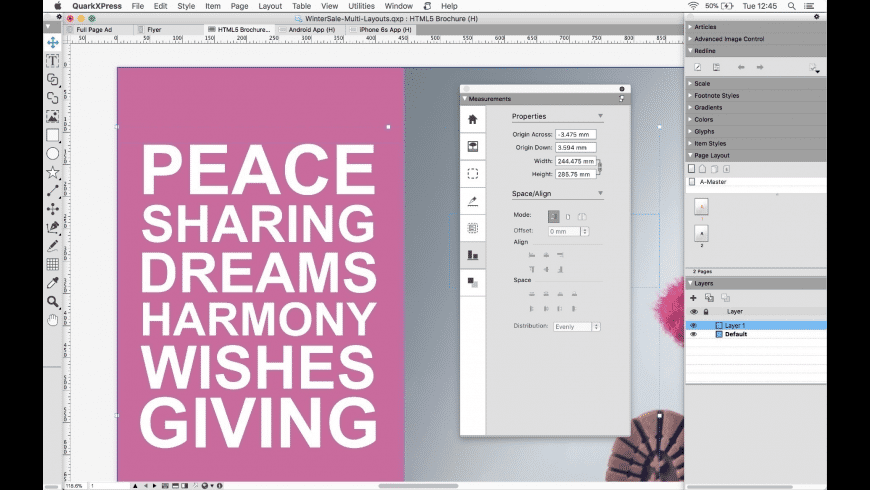Open the Utilities menu
Image resolution: width=870 pixels, height=490 pixels.
[361, 6]
